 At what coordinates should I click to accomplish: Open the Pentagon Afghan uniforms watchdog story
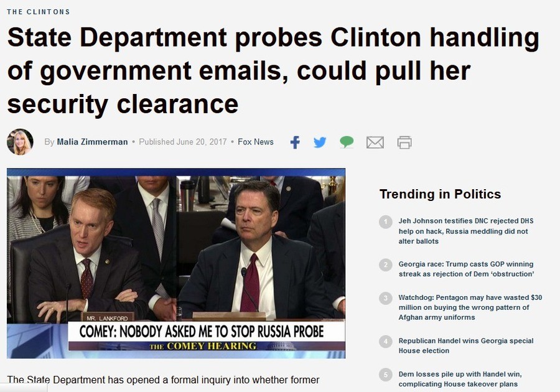470,307
